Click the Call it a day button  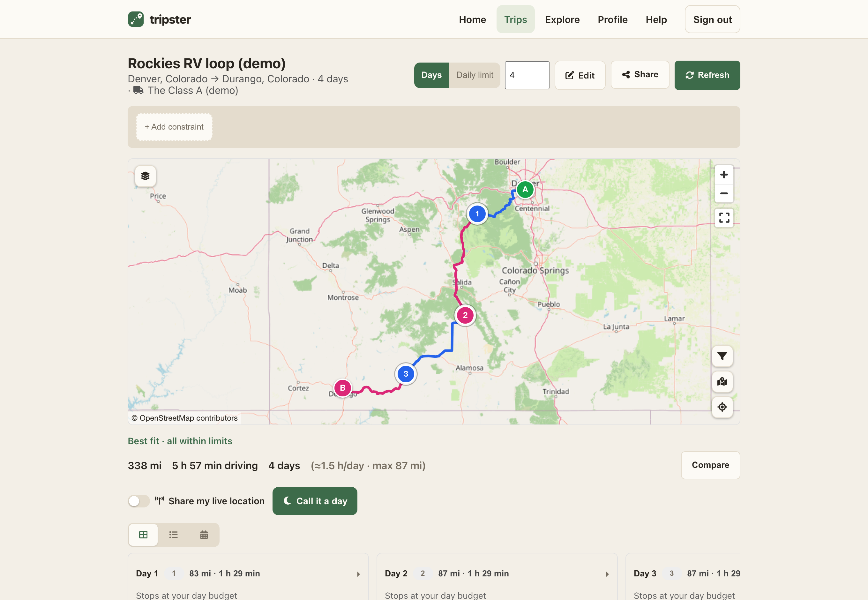click(315, 501)
